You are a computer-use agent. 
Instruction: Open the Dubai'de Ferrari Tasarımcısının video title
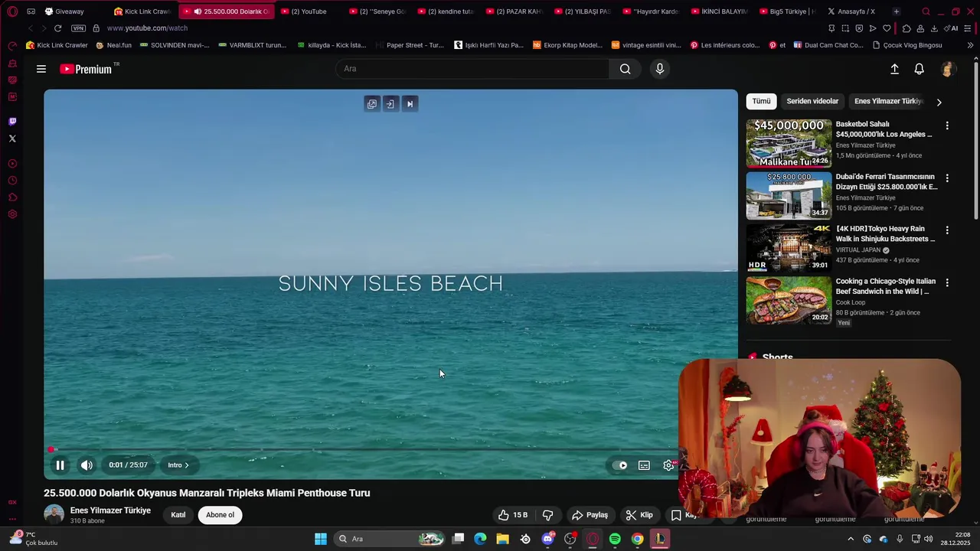pyautogui.click(x=887, y=181)
